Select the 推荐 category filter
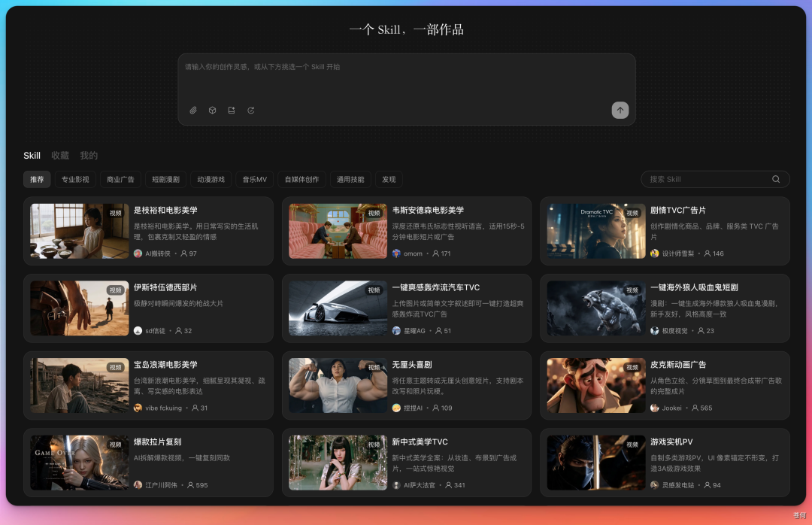The image size is (812, 525). click(37, 179)
